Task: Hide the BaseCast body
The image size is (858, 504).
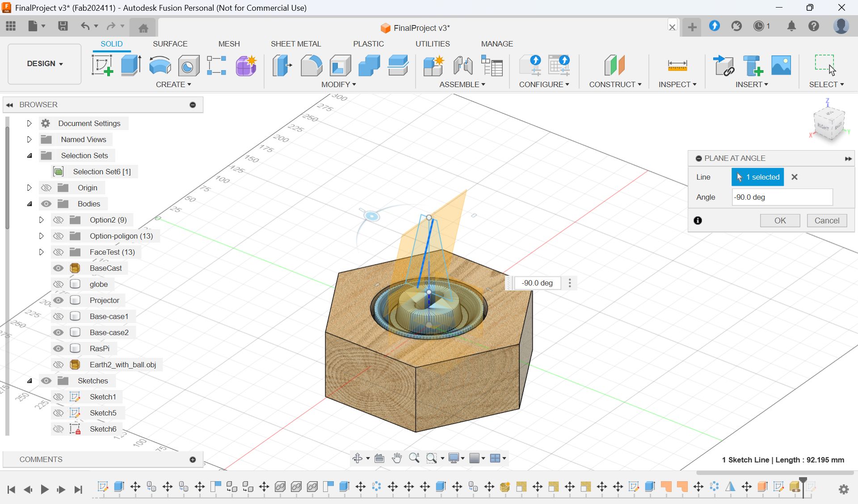Action: (x=58, y=268)
